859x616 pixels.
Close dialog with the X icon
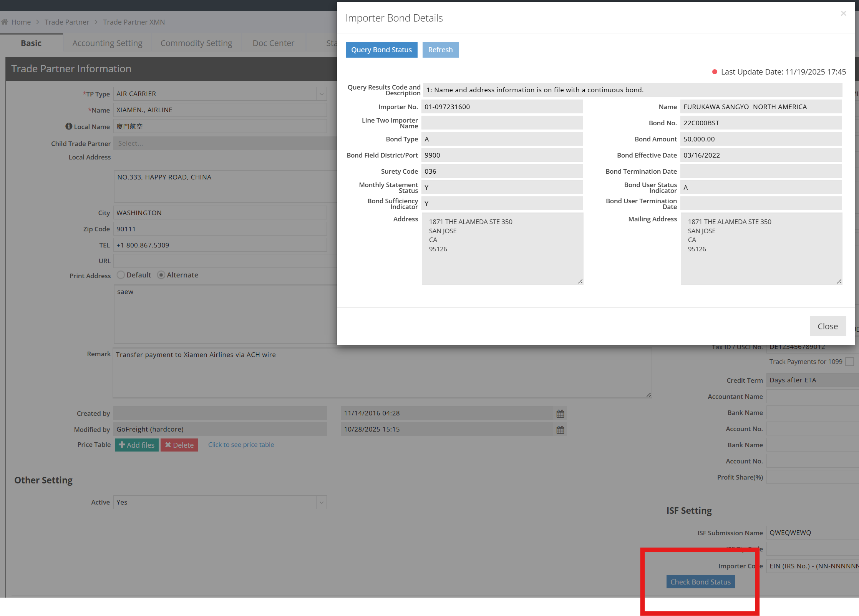pyautogui.click(x=843, y=13)
